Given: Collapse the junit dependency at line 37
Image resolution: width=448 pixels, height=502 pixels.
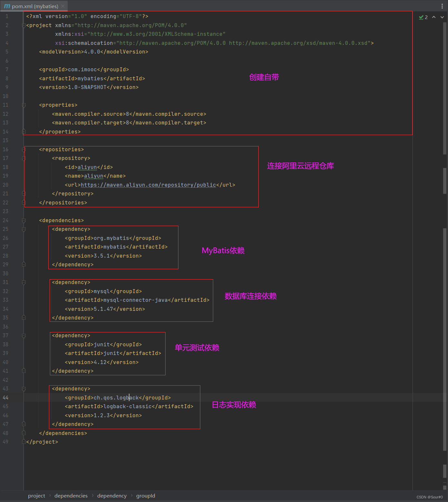Looking at the screenshot, I should click(x=24, y=336).
